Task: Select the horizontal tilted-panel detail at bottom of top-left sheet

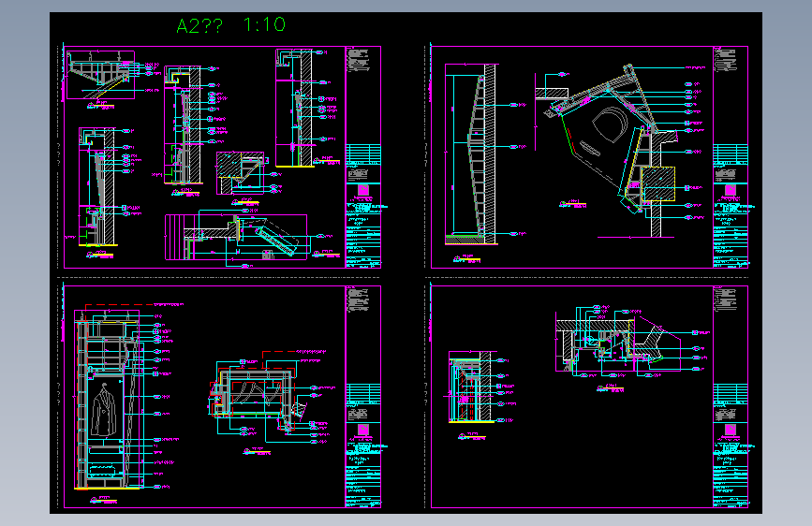Action: pyautogui.click(x=236, y=238)
